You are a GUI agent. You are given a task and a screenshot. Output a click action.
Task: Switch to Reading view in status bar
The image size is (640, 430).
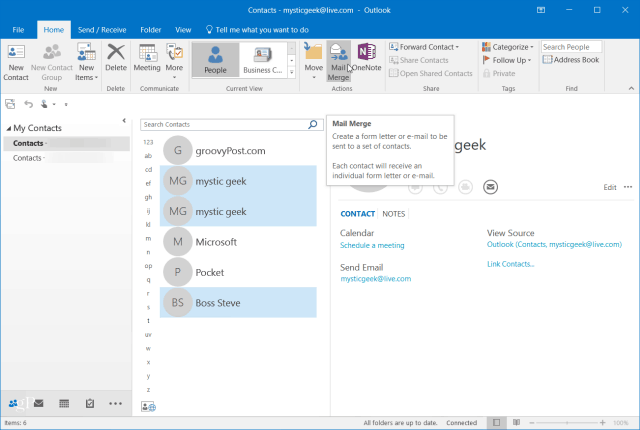pyautogui.click(x=516, y=423)
